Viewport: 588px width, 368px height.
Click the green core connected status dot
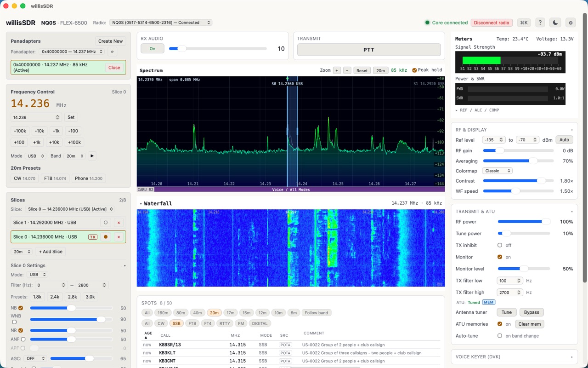click(427, 23)
